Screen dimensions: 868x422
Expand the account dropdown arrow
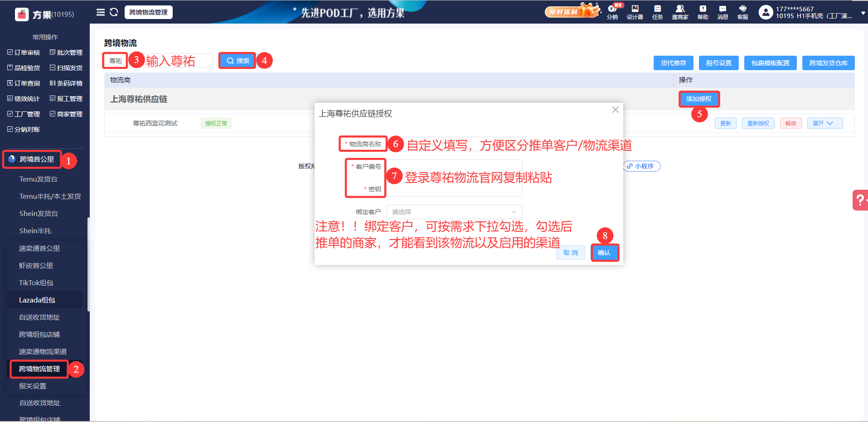pos(863,13)
